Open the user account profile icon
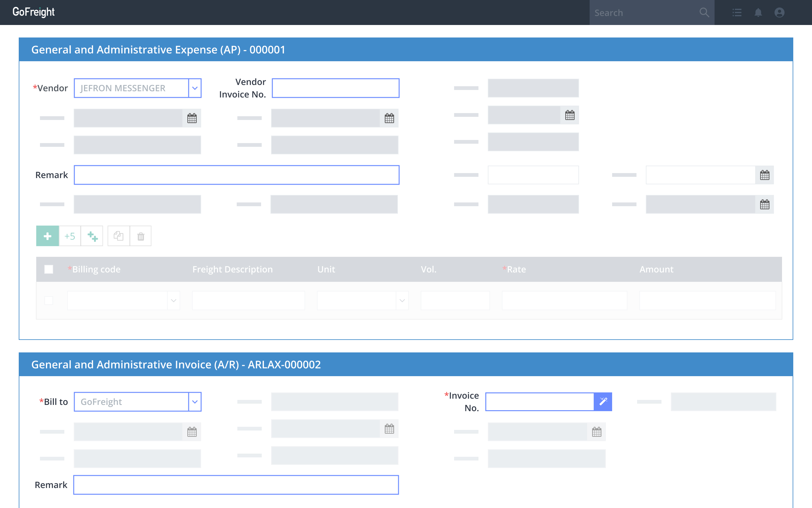 coord(779,12)
